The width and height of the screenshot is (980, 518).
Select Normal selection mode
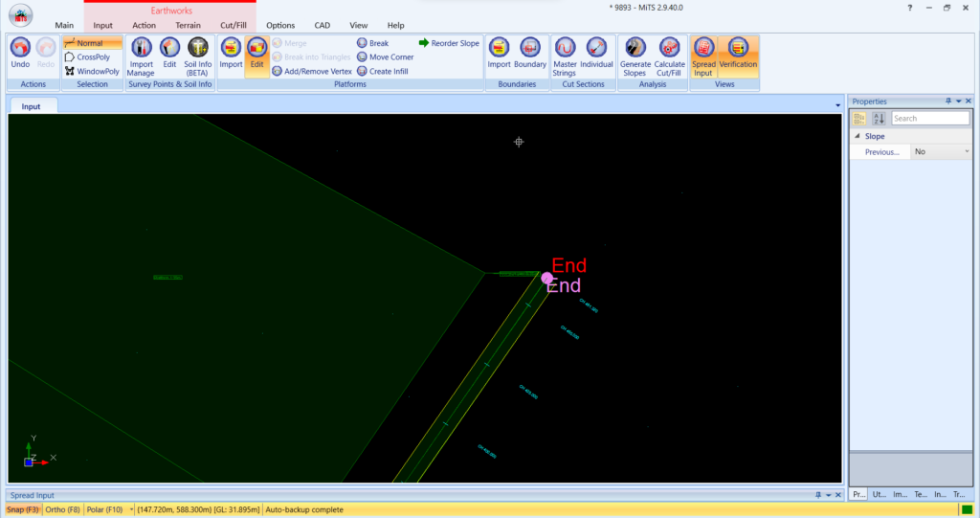[92, 43]
